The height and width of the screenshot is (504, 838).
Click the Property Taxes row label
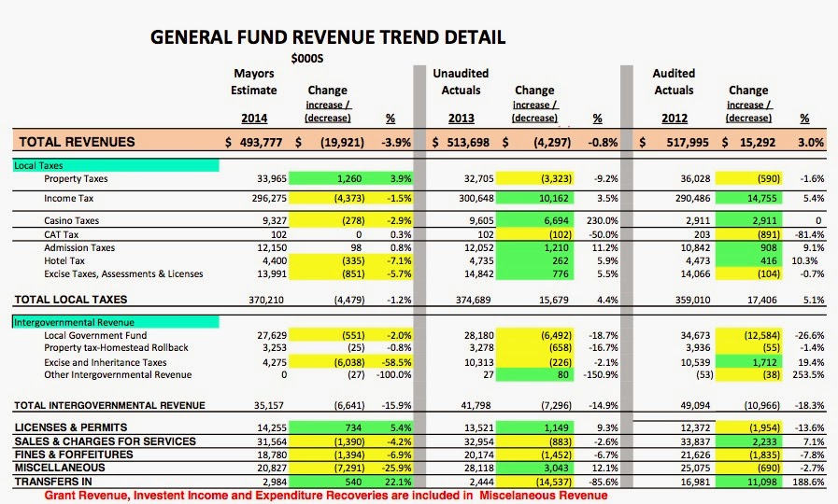click(76, 179)
